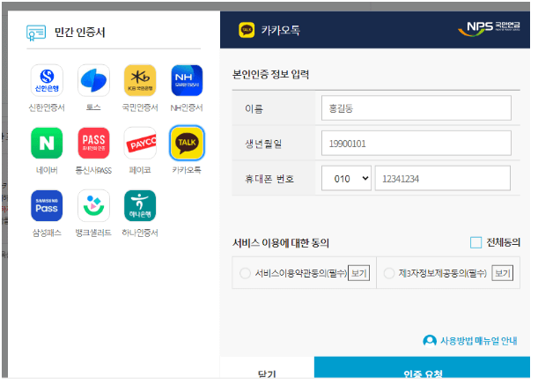
Task: Click the 본인인증 정보 입력 heading
Action: (x=271, y=74)
